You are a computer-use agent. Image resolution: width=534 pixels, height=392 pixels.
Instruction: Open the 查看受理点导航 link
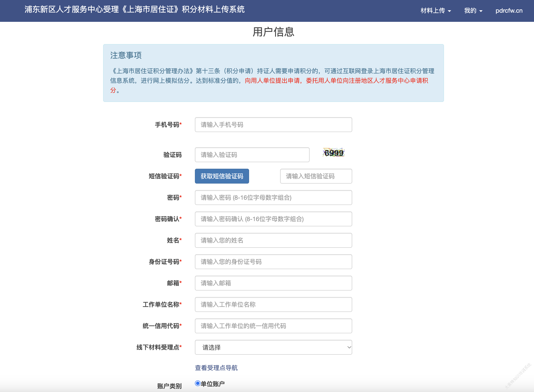click(216, 368)
